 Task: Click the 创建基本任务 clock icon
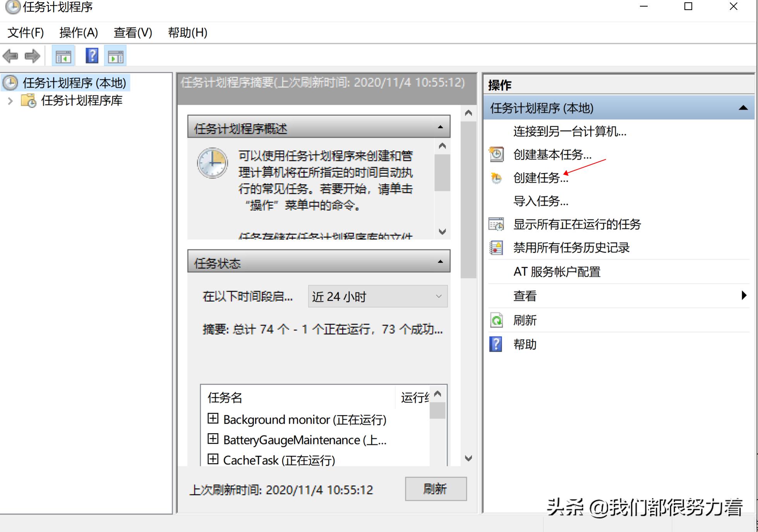coord(496,154)
